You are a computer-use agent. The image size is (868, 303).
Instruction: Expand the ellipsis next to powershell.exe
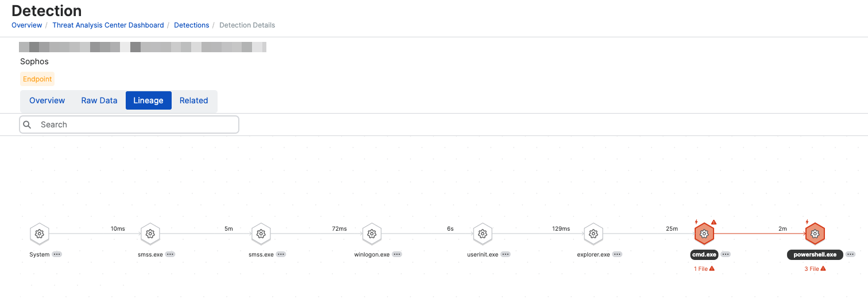(x=850, y=254)
